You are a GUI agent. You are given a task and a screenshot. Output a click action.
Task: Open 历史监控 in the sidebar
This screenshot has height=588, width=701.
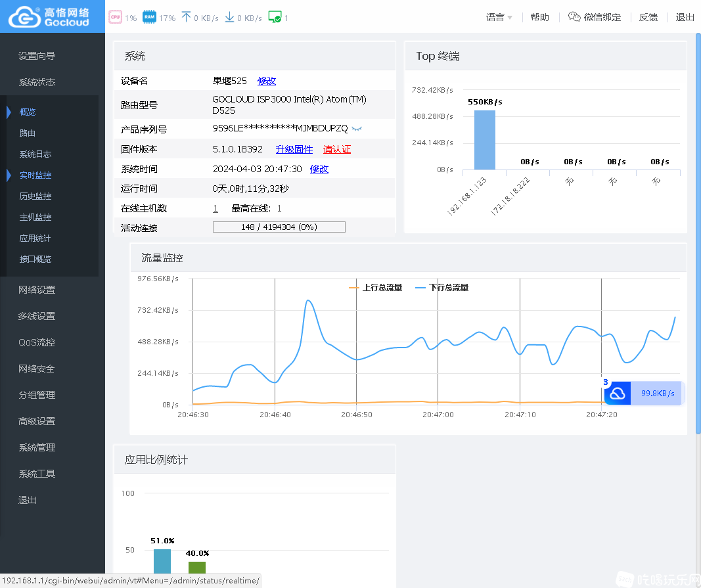pos(35,196)
